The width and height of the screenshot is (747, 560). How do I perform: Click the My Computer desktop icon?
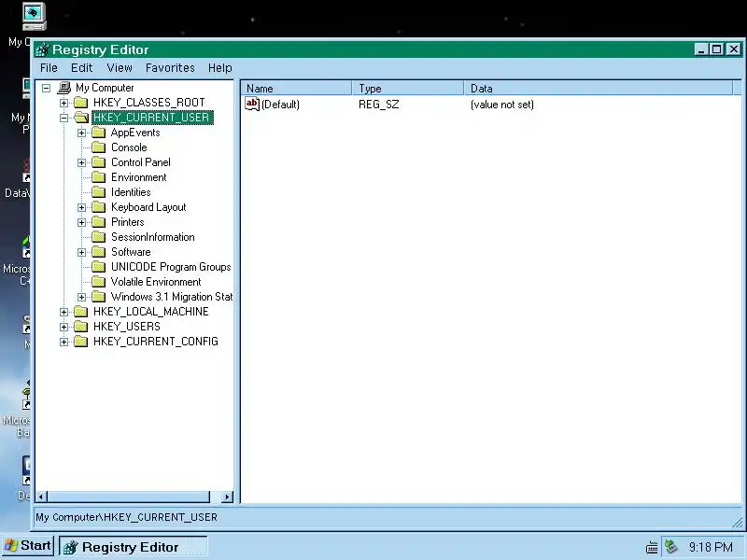pyautogui.click(x=34, y=16)
